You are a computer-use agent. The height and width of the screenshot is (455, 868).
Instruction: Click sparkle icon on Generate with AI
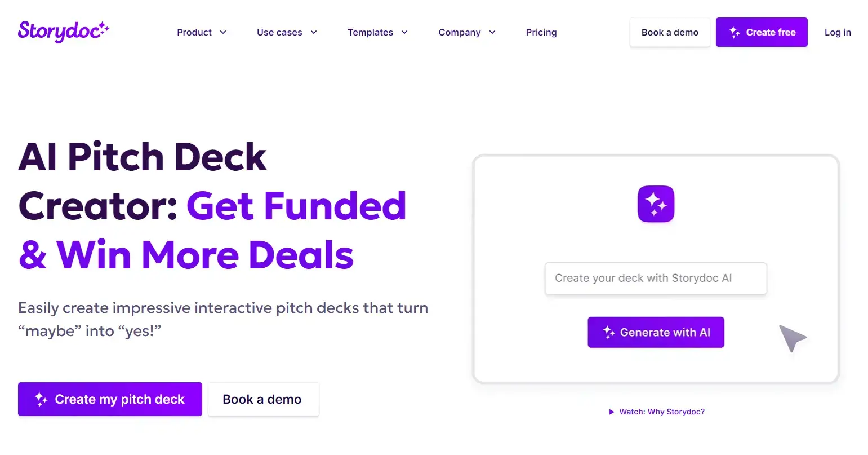[x=608, y=332]
